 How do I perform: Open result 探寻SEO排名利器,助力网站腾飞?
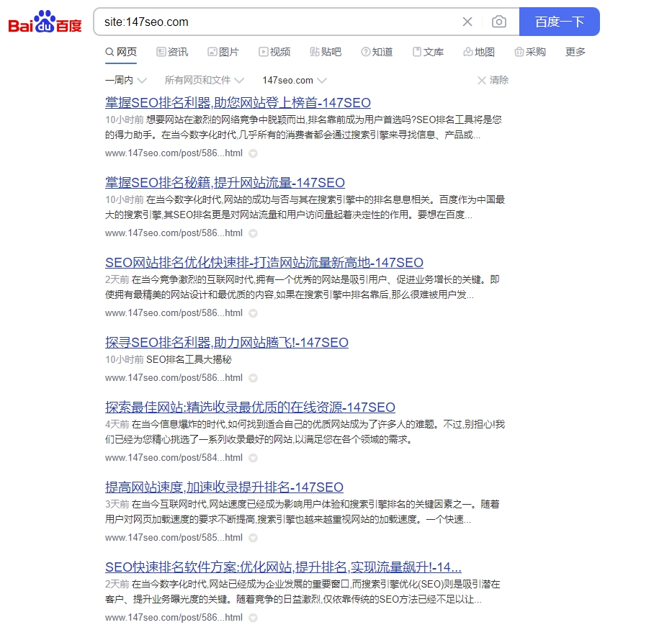click(x=227, y=343)
